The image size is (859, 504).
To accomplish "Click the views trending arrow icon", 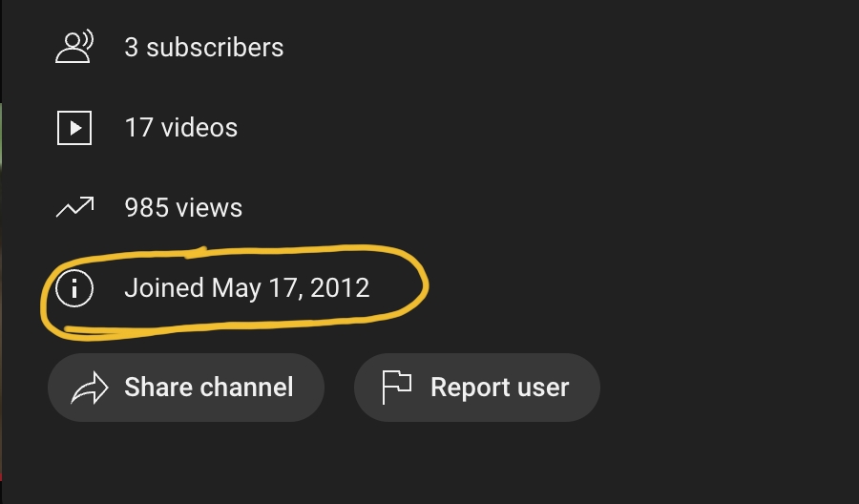I will pyautogui.click(x=74, y=207).
